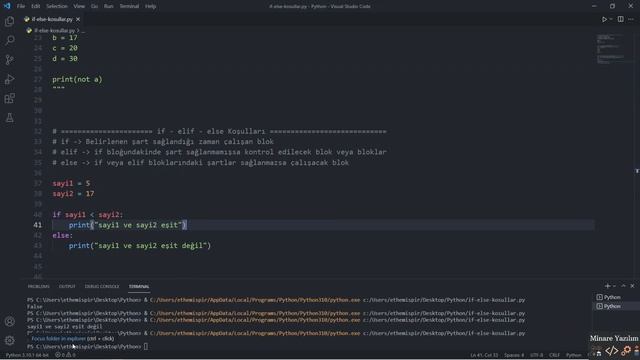Open the Terminal menu
Image resolution: width=640 pixels, height=360 pixels.
point(129,6)
